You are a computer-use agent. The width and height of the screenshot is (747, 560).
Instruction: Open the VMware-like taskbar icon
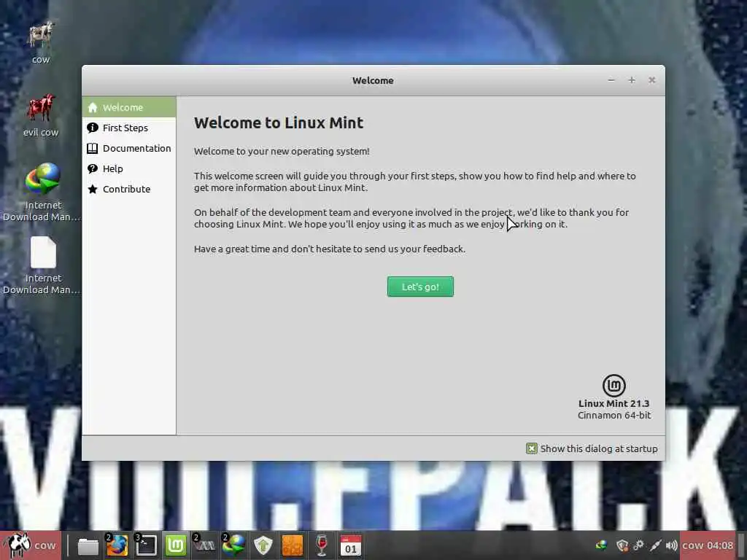pyautogui.click(x=205, y=545)
